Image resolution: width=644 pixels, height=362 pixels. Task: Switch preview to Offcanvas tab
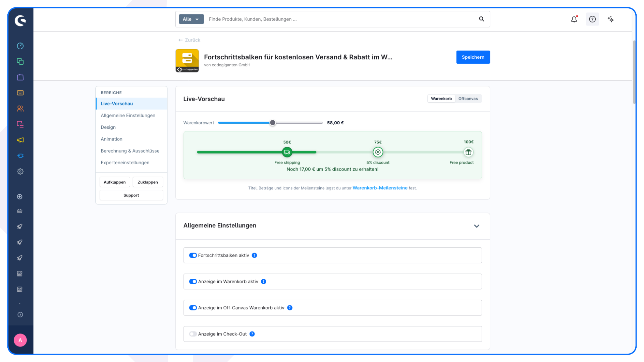coord(468,99)
